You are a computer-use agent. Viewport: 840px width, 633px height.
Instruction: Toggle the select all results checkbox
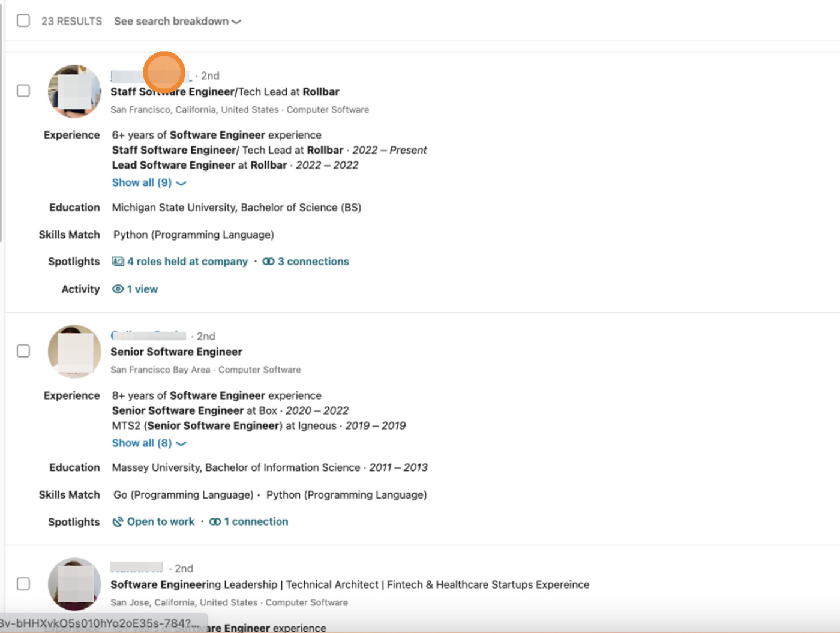pos(23,20)
